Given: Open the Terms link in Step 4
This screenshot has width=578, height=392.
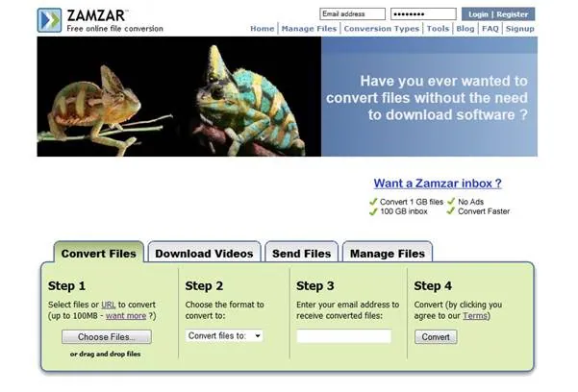Looking at the screenshot, I should 475,316.
